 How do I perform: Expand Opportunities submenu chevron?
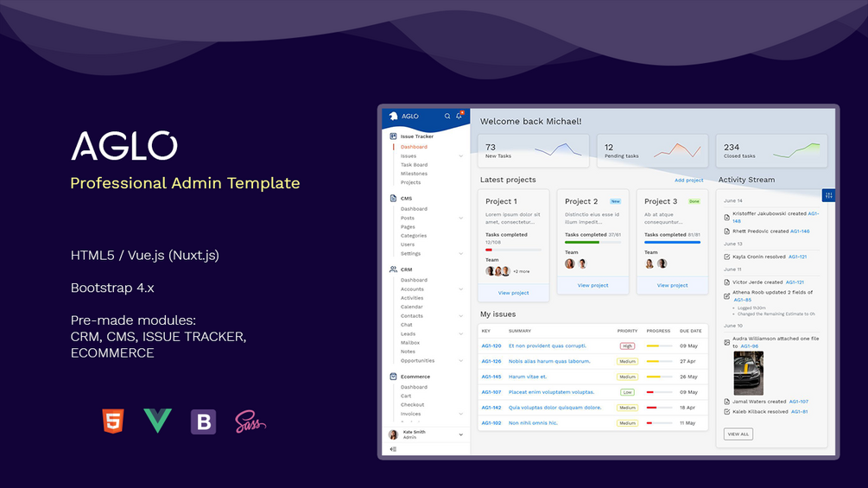point(460,361)
